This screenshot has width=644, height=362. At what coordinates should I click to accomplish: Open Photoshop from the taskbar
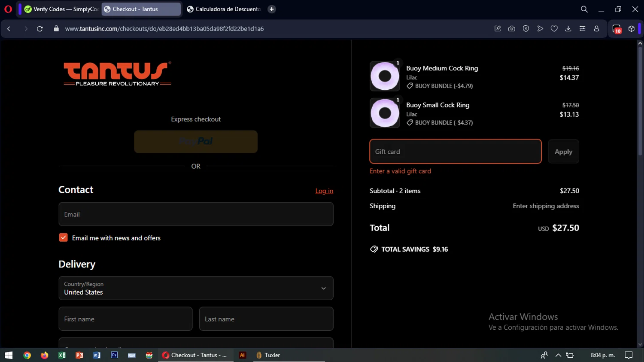(114, 355)
